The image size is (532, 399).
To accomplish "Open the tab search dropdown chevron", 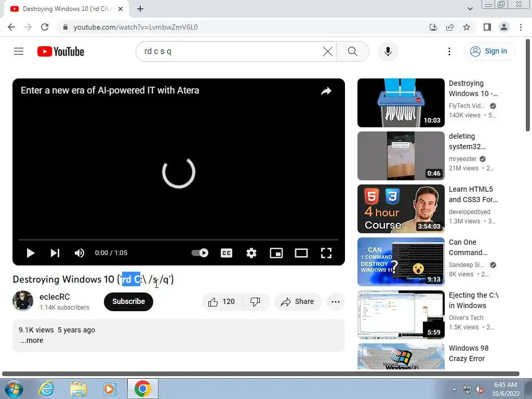I will point(470,9).
